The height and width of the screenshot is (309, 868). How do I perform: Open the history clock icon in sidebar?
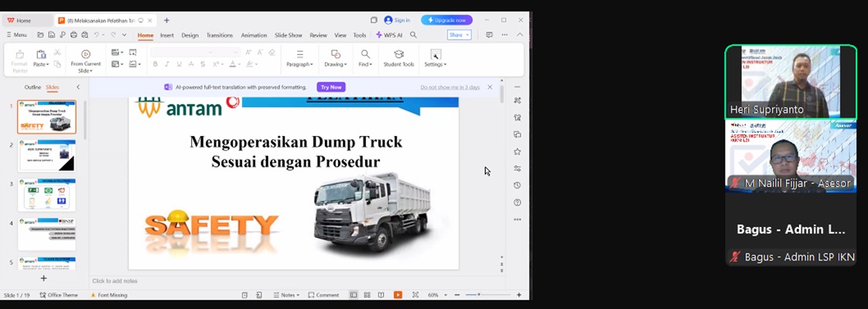click(517, 185)
